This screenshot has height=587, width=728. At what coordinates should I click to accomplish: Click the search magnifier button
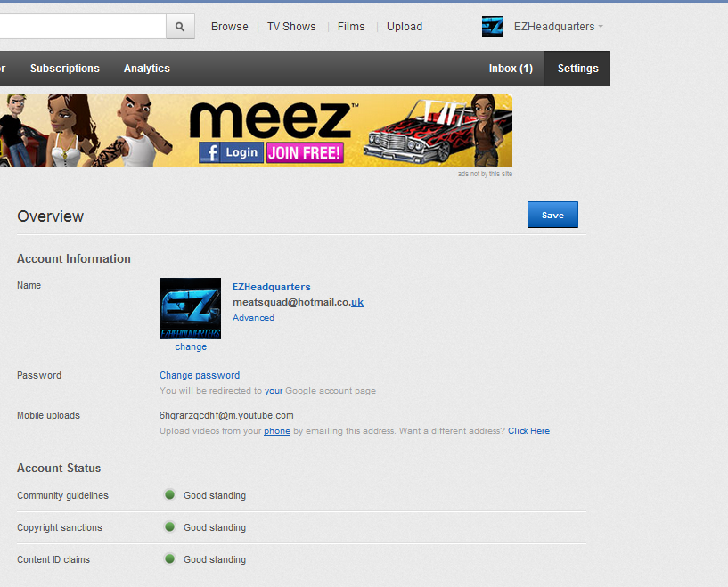[x=180, y=27]
